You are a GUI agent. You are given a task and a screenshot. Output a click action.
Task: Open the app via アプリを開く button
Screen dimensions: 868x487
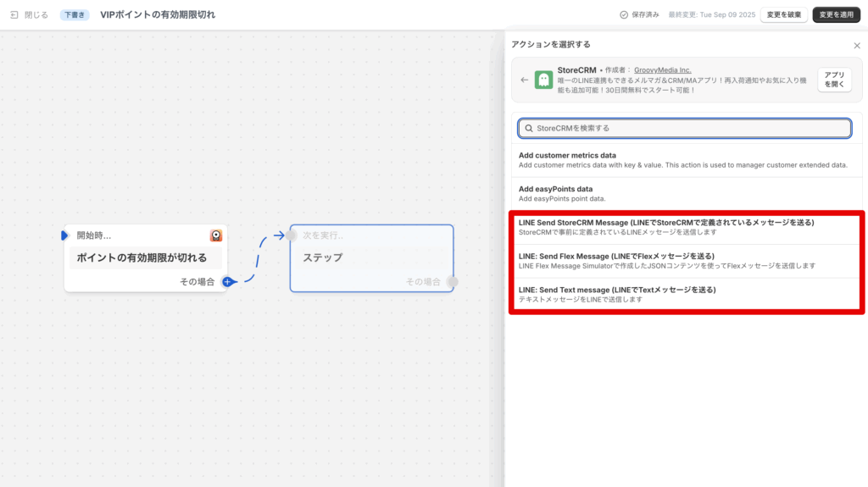[x=834, y=80]
